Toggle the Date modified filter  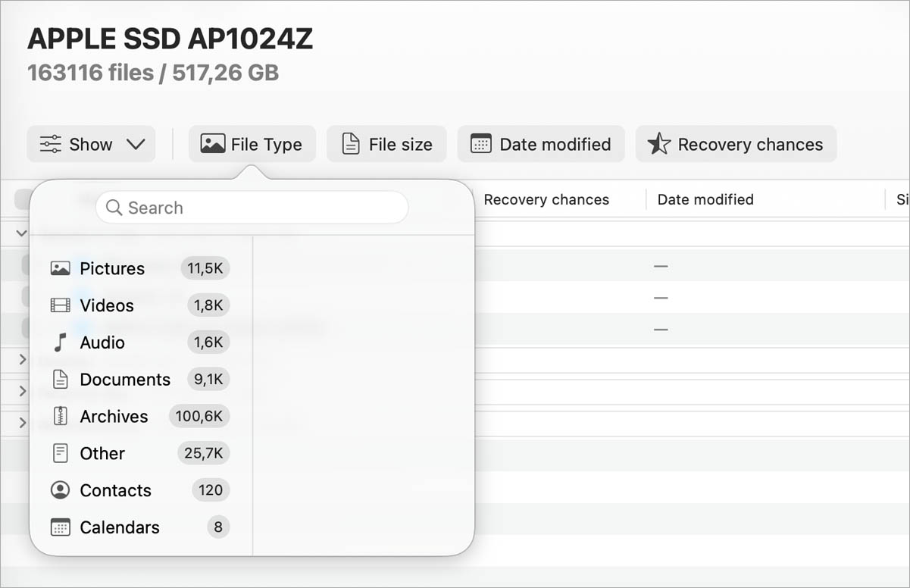click(540, 144)
